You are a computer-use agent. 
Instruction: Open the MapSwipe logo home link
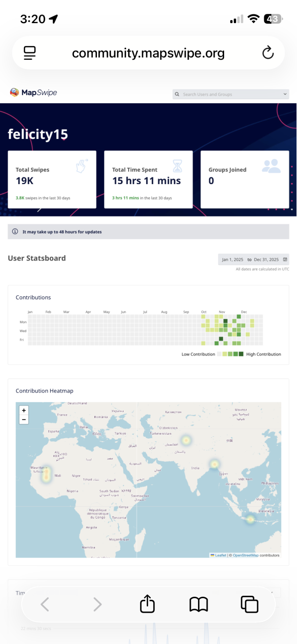point(33,93)
